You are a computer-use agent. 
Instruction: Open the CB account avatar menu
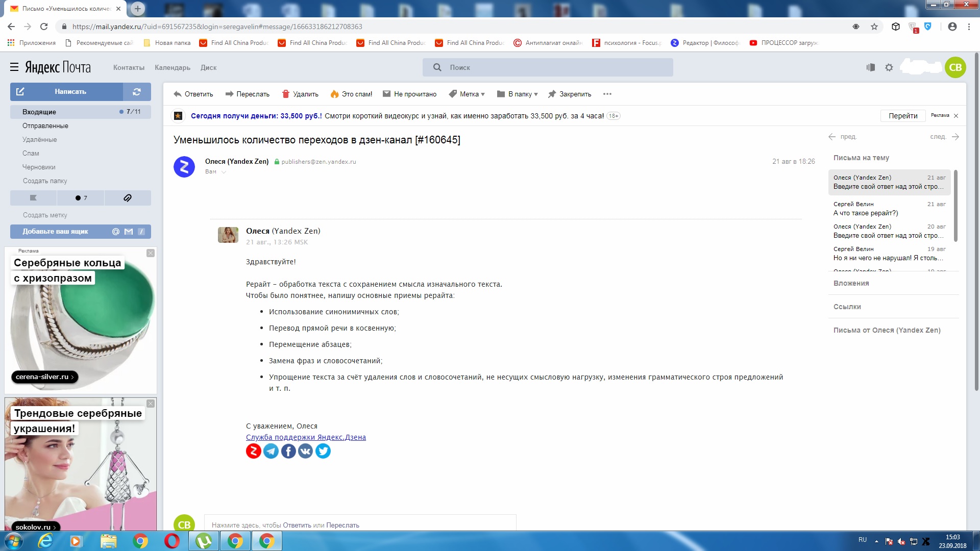point(955,67)
